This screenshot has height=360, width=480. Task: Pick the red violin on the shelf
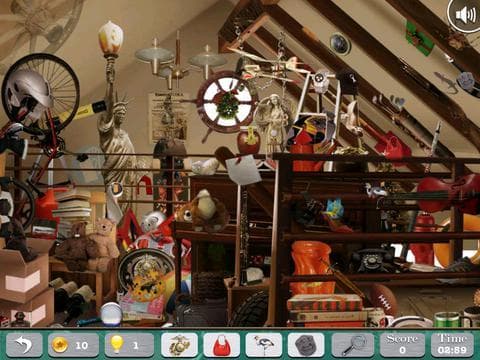coord(447,193)
